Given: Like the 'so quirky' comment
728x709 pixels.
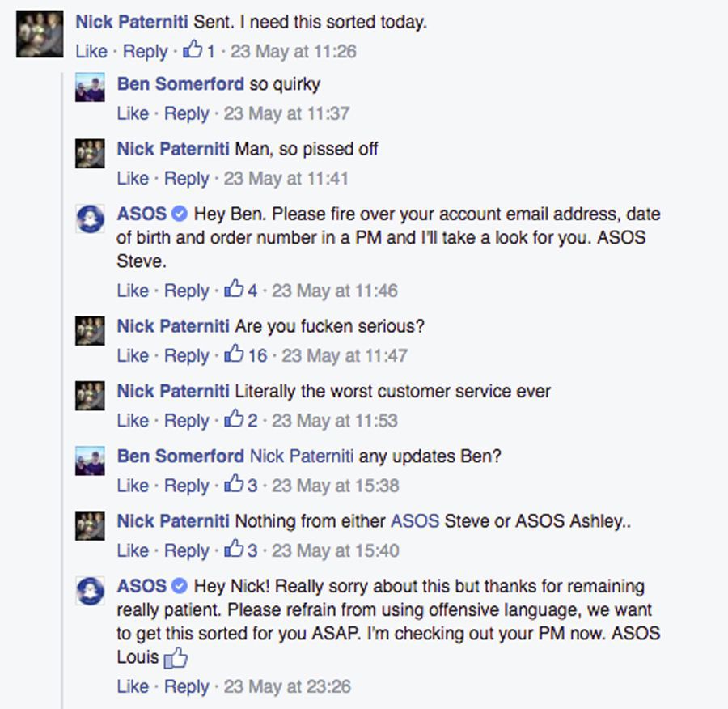Looking at the screenshot, I should 133,113.
